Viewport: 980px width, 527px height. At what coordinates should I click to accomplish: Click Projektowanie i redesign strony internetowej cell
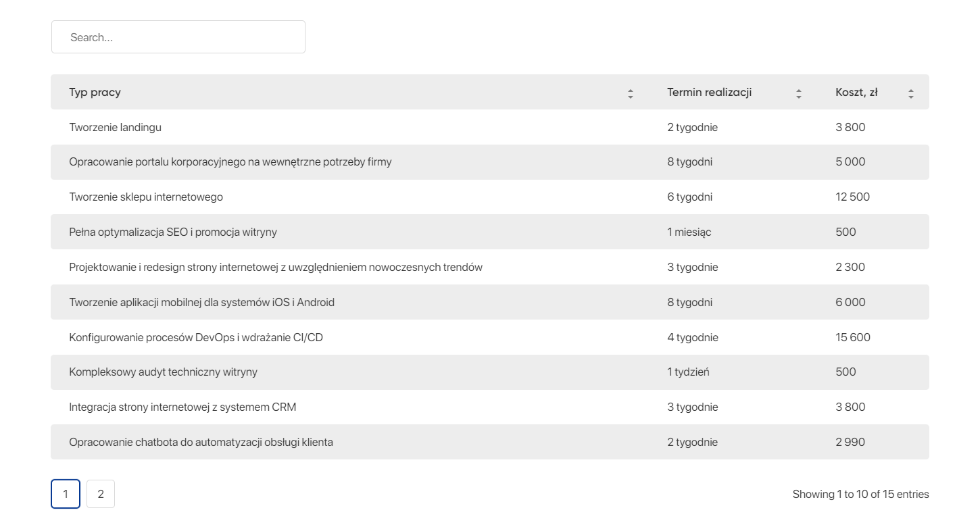point(276,268)
